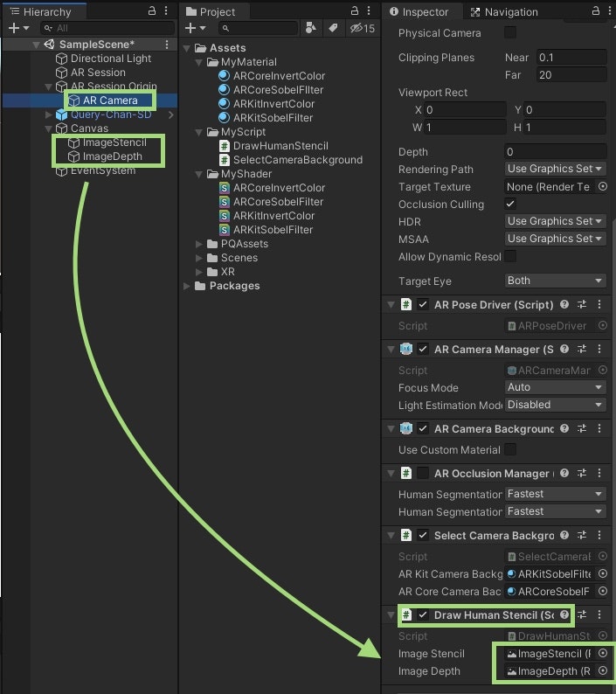Viewport: 616px width, 694px height.
Task: Disable the AR Camera Manager component
Action: (x=423, y=349)
